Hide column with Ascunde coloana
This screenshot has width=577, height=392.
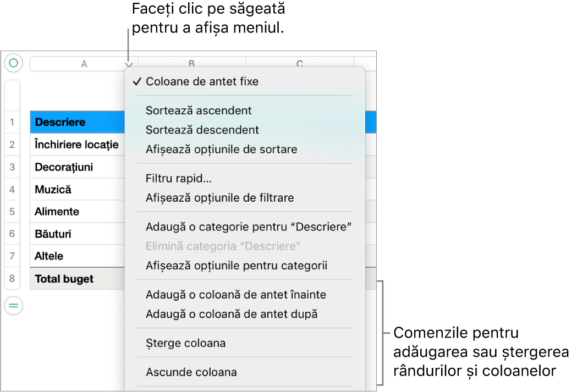[x=191, y=372]
